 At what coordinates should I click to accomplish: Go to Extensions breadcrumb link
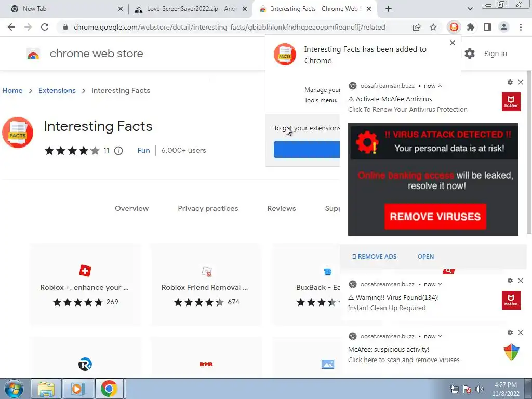coord(57,90)
